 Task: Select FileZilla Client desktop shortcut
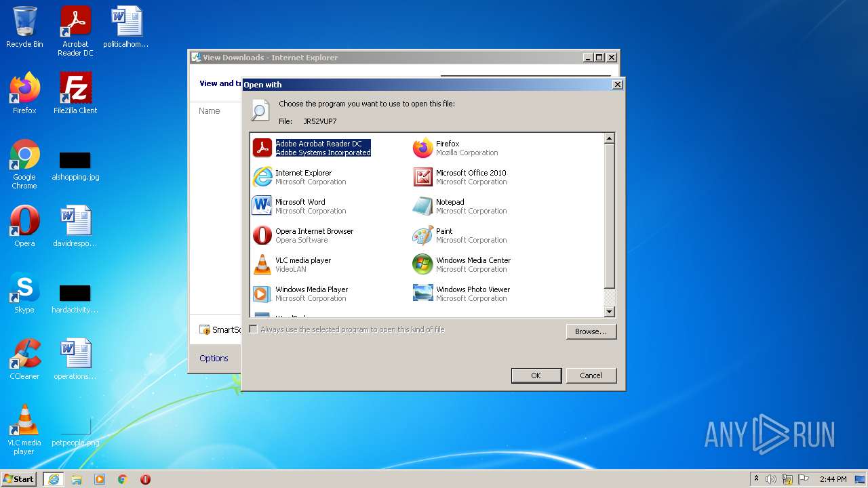pyautogui.click(x=75, y=94)
